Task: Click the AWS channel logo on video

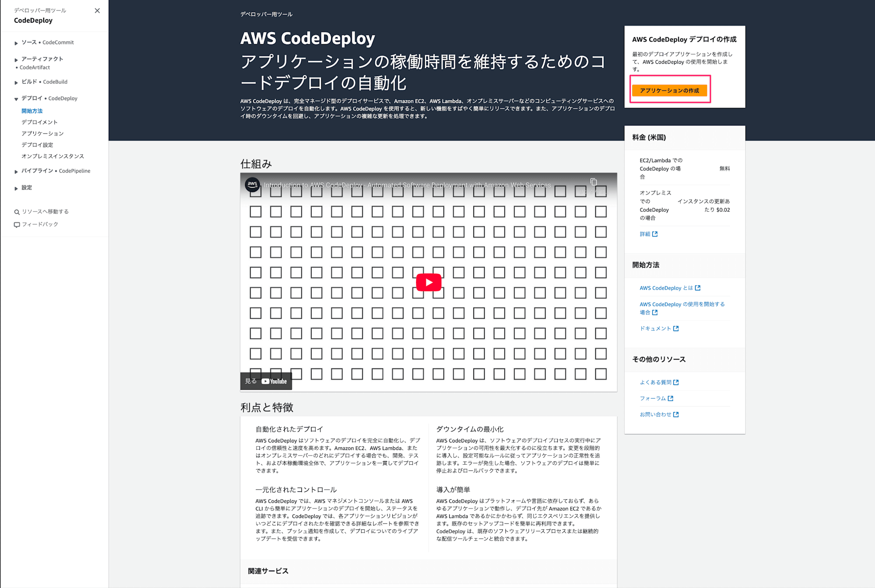Action: (252, 184)
